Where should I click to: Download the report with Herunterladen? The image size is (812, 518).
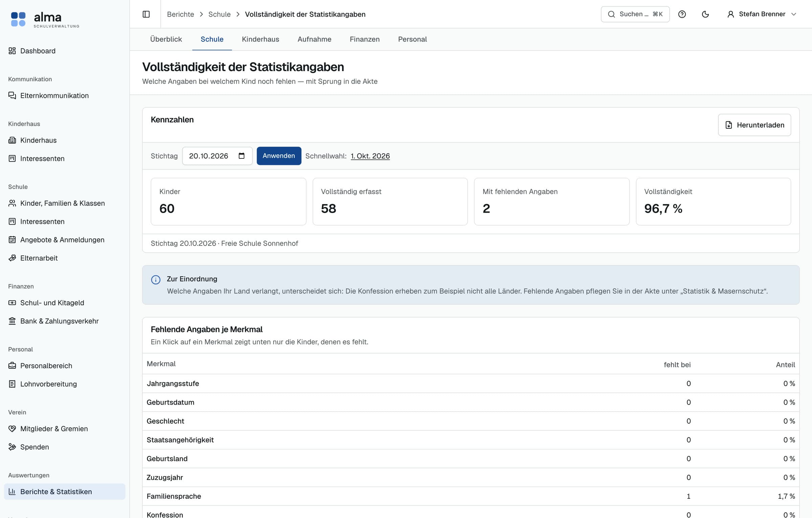pyautogui.click(x=754, y=125)
